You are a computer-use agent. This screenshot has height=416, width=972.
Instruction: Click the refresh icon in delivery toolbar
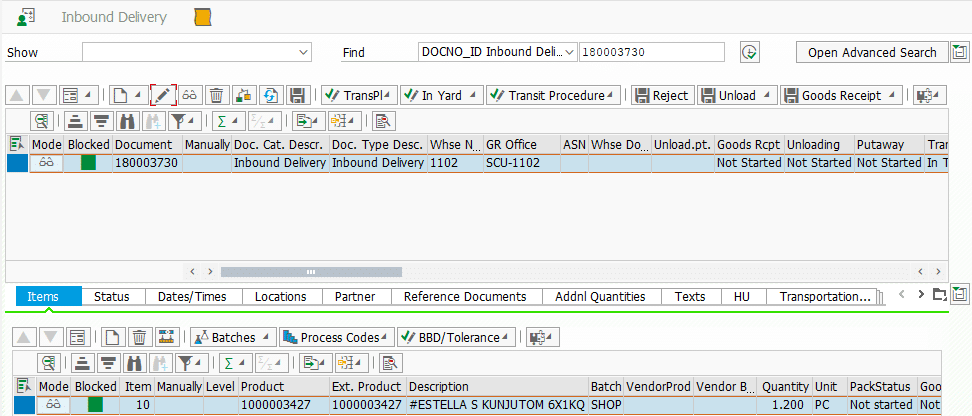[270, 96]
